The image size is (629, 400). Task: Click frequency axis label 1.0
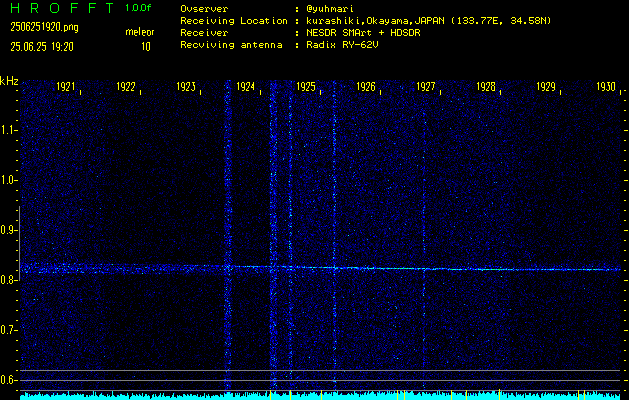click(9, 181)
